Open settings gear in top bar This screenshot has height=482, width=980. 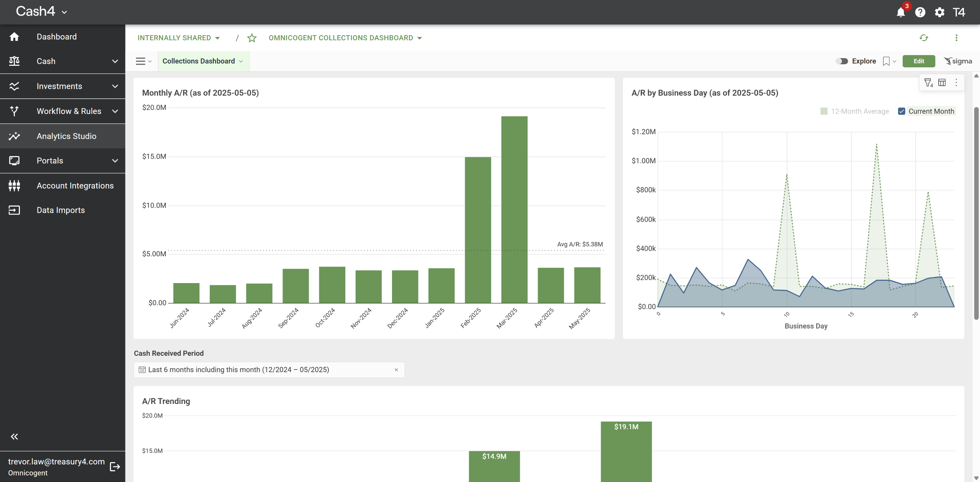pos(939,13)
